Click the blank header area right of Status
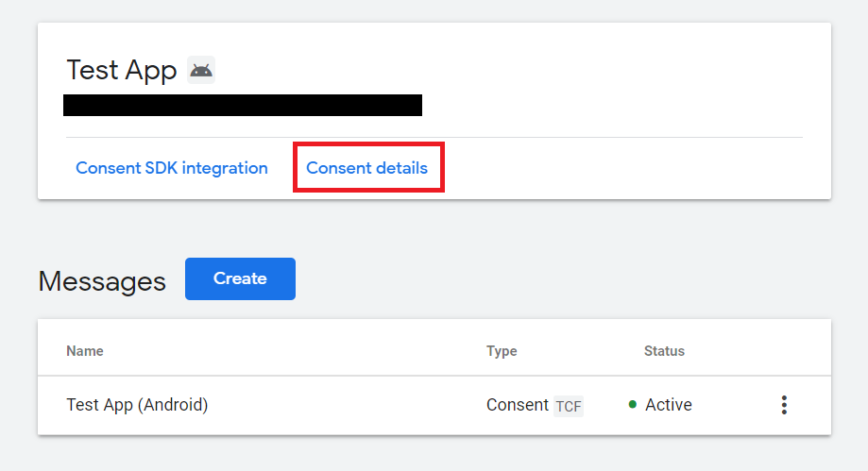This screenshot has width=868, height=471. pos(753,351)
